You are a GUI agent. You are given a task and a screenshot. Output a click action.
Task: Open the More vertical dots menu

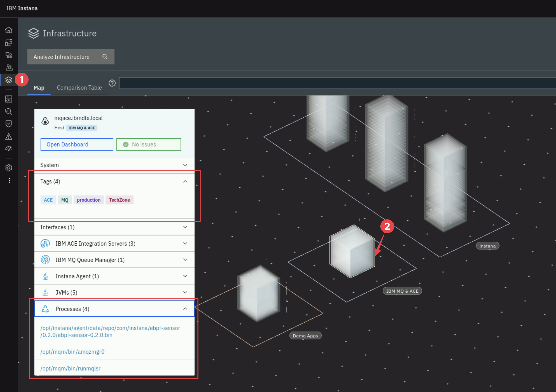(9, 180)
